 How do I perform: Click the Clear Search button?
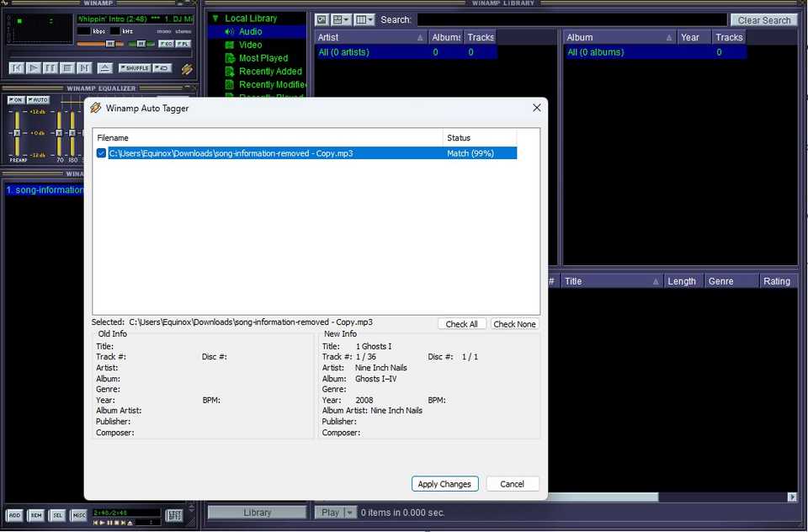(x=763, y=20)
